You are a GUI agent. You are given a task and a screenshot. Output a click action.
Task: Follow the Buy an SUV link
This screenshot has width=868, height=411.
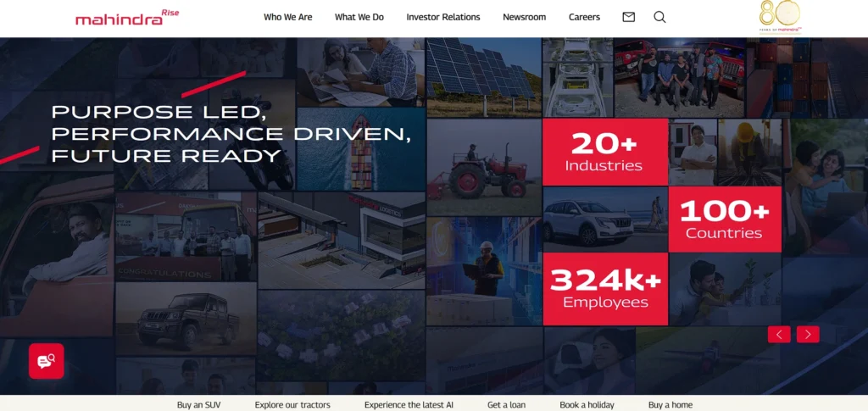pos(198,405)
